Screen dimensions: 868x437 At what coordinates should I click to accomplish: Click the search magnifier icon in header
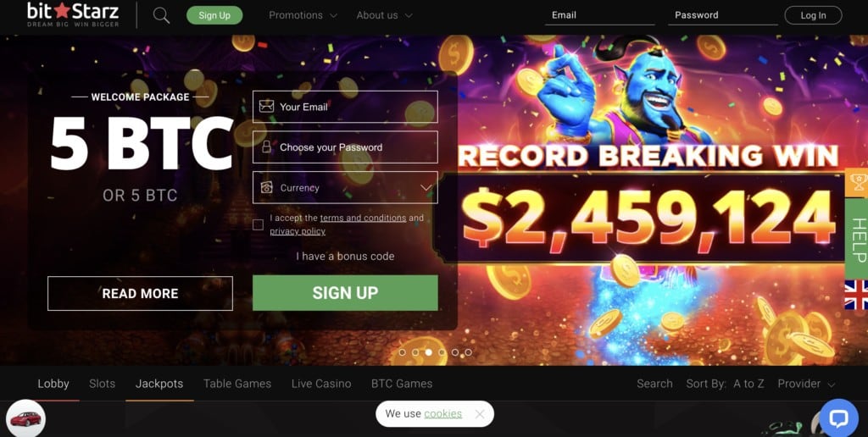[161, 15]
